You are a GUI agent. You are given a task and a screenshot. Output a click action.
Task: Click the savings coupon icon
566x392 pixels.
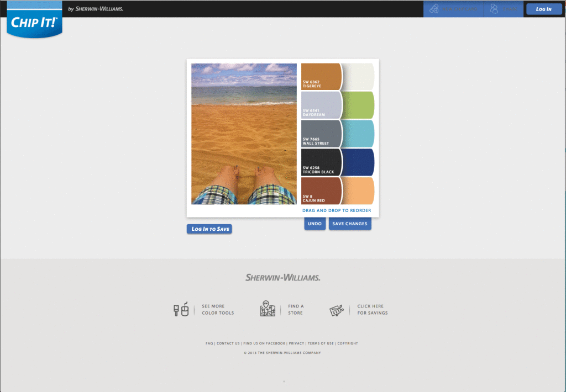pos(337,310)
